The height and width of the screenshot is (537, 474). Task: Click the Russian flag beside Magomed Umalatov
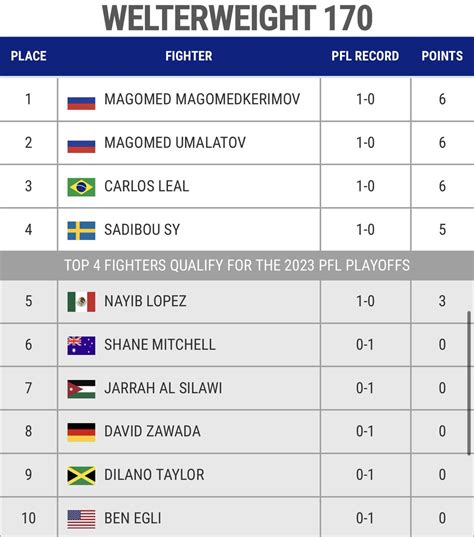tap(81, 146)
